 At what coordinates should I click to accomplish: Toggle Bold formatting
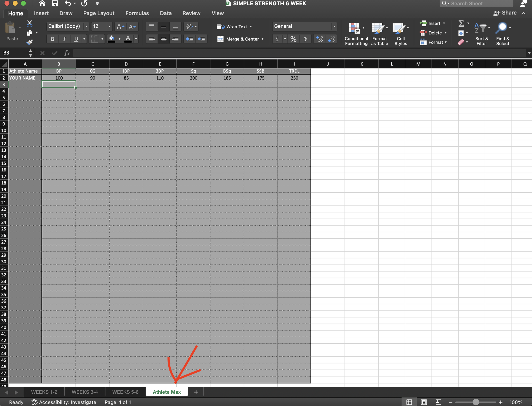pos(52,39)
